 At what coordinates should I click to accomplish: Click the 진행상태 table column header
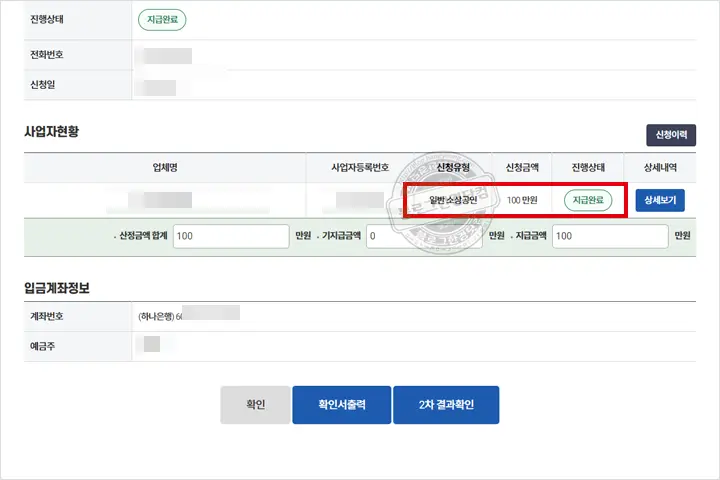click(x=588, y=168)
